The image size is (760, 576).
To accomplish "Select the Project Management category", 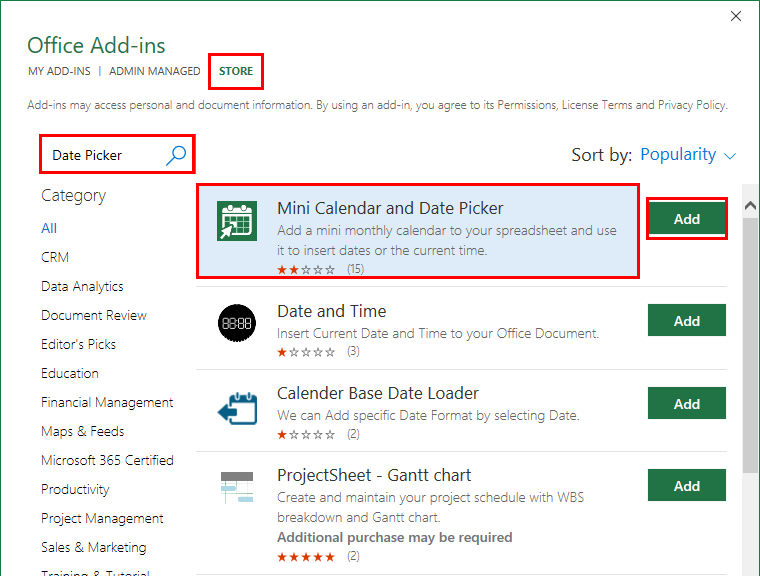I will [x=102, y=519].
